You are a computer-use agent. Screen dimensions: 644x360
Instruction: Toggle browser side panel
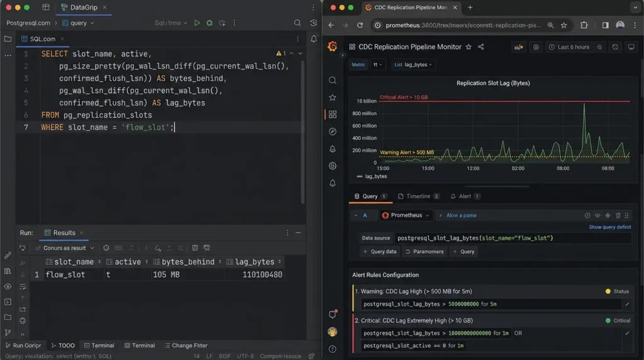pyautogui.click(x=606, y=25)
